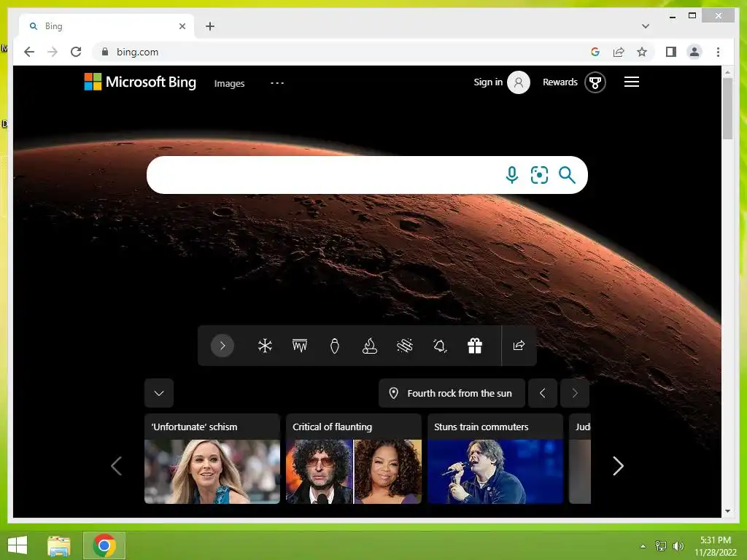Open the 'Critical of flaunting' news card

354,459
